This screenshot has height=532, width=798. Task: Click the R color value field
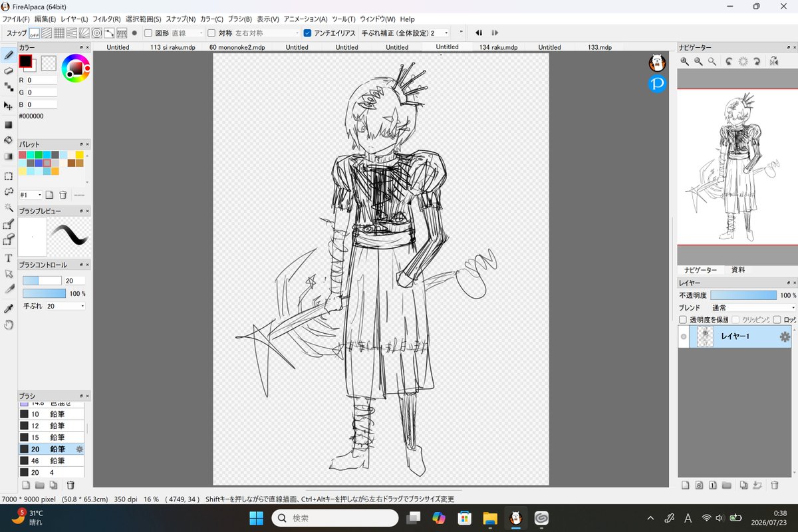coord(41,80)
